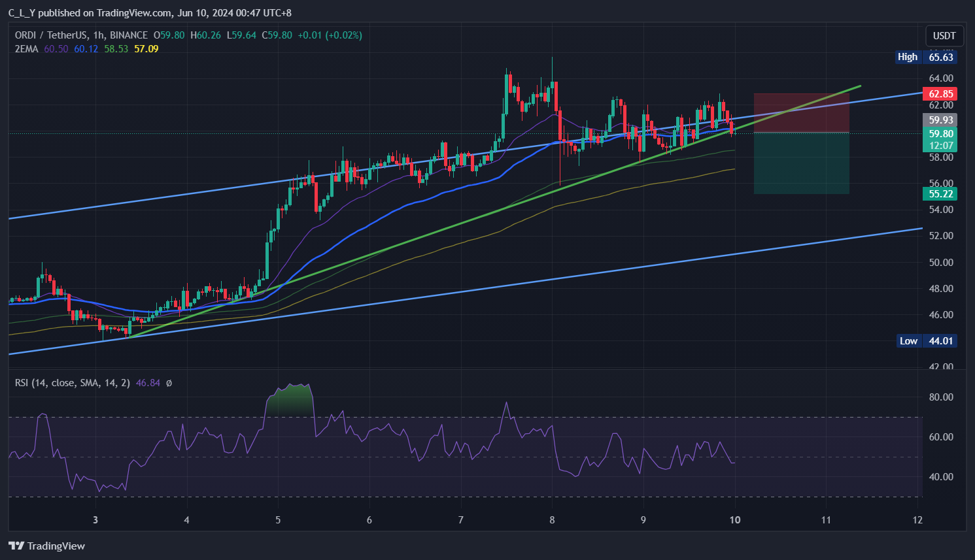The height and width of the screenshot is (560, 975).
Task: Click the C59.80 close value in header
Action: (277, 35)
